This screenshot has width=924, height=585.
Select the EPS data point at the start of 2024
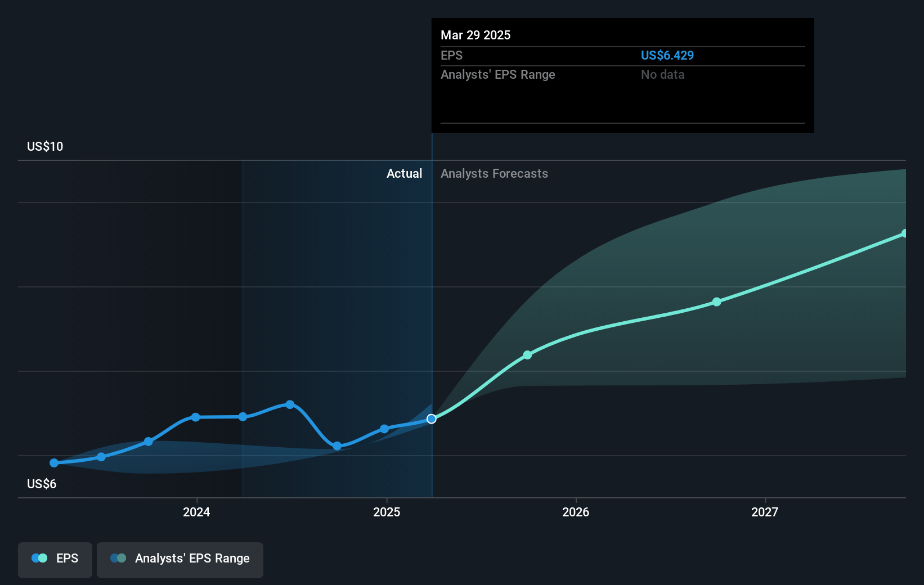195,417
